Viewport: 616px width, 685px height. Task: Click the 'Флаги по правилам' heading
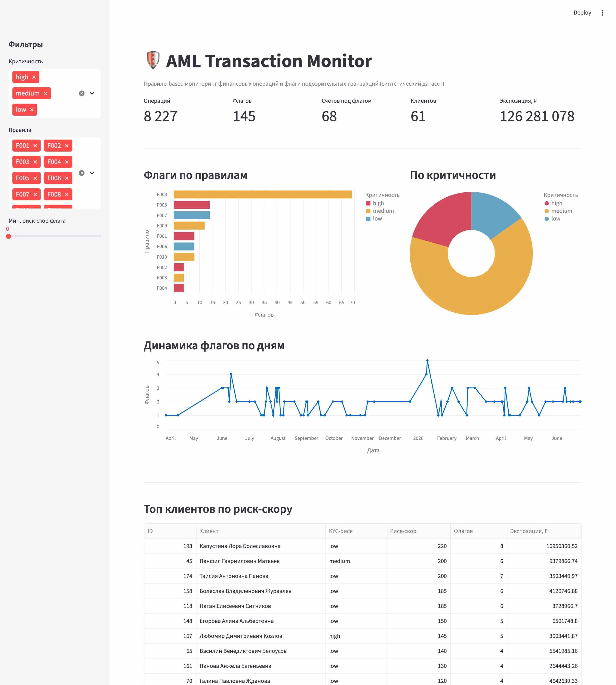point(195,175)
